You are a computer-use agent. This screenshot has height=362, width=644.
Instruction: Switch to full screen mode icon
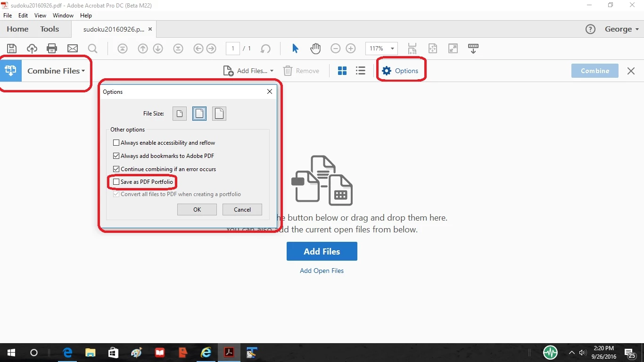453,48
